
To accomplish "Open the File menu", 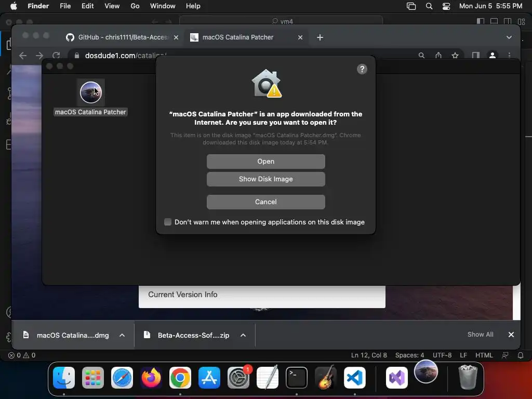I will [65, 6].
